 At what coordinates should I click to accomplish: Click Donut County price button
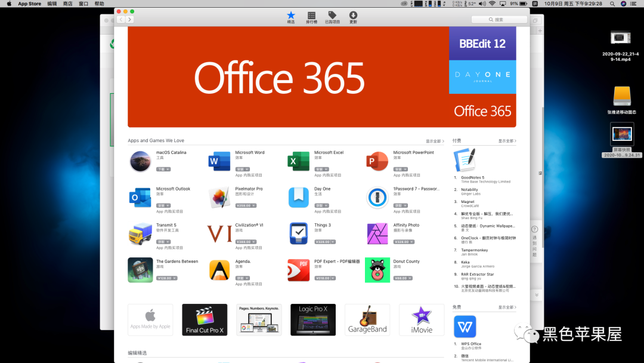tap(402, 278)
